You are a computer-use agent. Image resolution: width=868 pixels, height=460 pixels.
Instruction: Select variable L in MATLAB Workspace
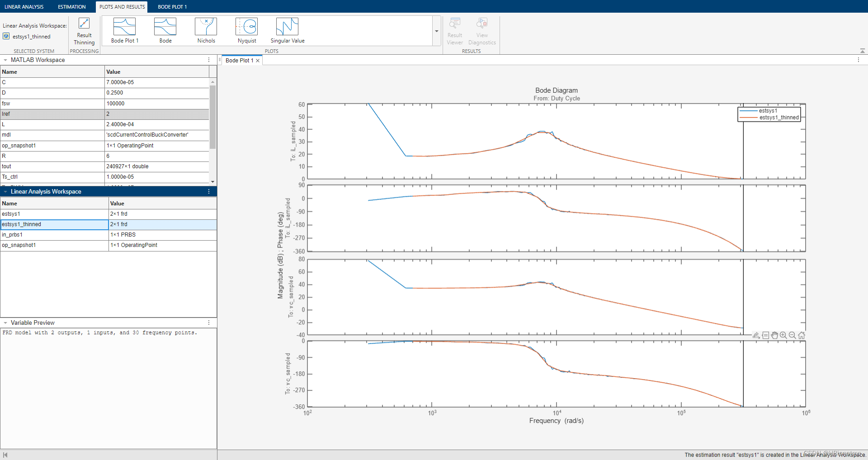(104, 124)
